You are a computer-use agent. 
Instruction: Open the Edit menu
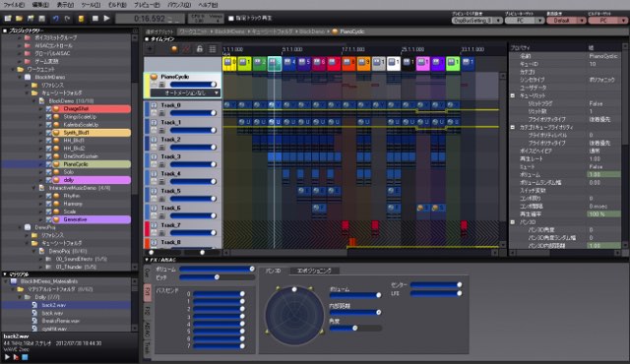(x=39, y=5)
